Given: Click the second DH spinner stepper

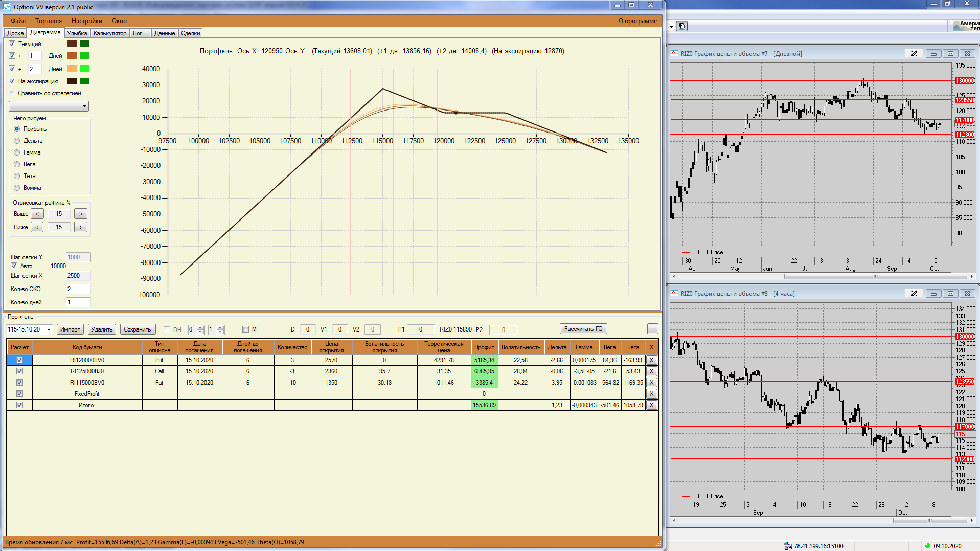Looking at the screenshot, I should tap(220, 329).
